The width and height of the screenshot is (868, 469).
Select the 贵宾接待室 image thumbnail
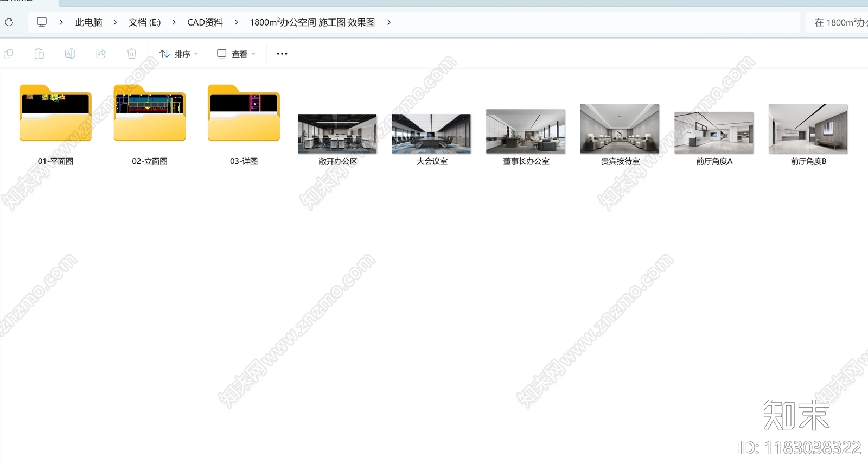tap(620, 129)
